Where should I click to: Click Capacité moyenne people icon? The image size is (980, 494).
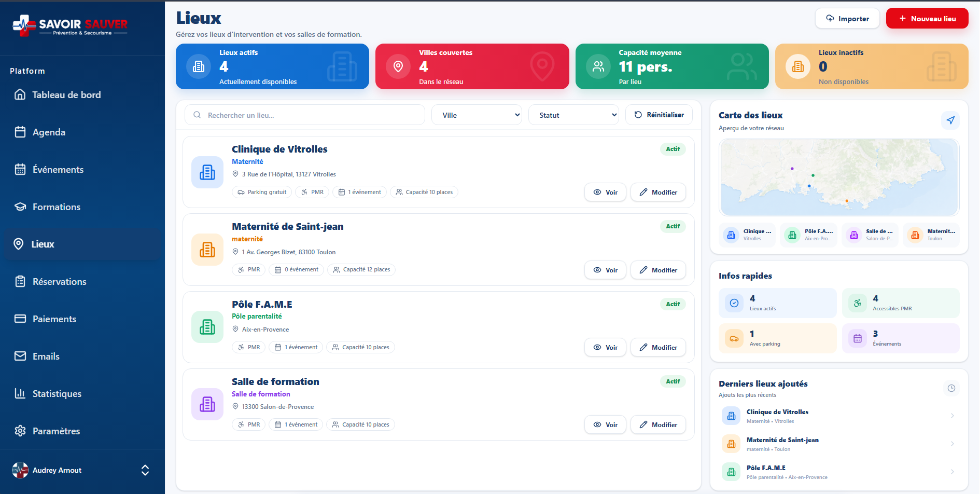pyautogui.click(x=598, y=66)
